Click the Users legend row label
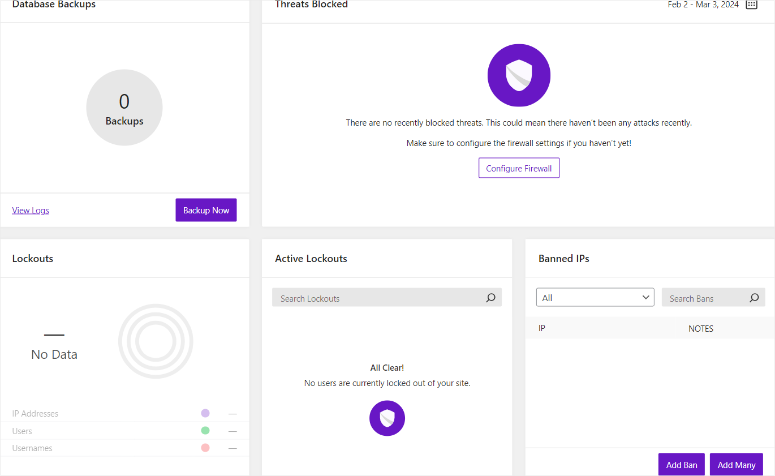 22,431
